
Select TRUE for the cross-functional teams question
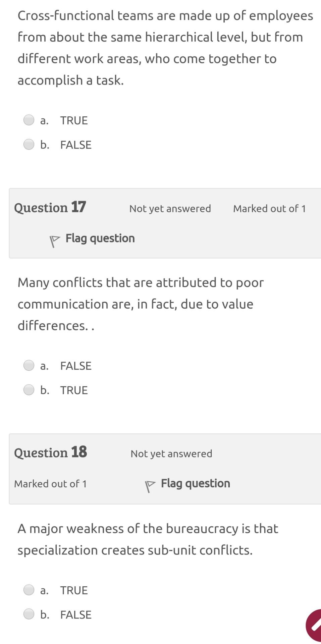[x=30, y=120]
